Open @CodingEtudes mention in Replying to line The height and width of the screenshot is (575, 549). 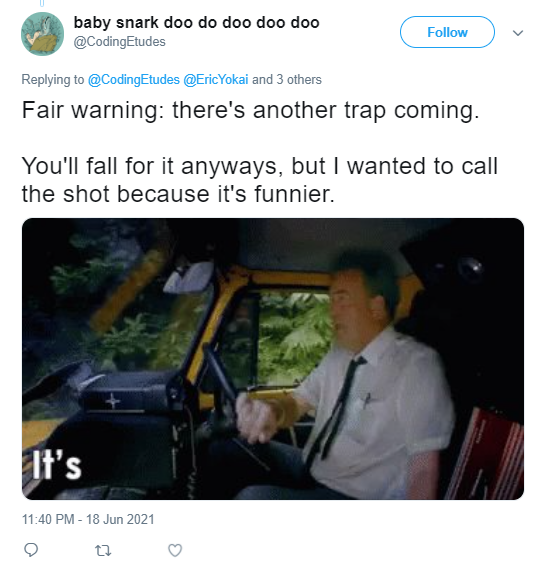pyautogui.click(x=133, y=80)
